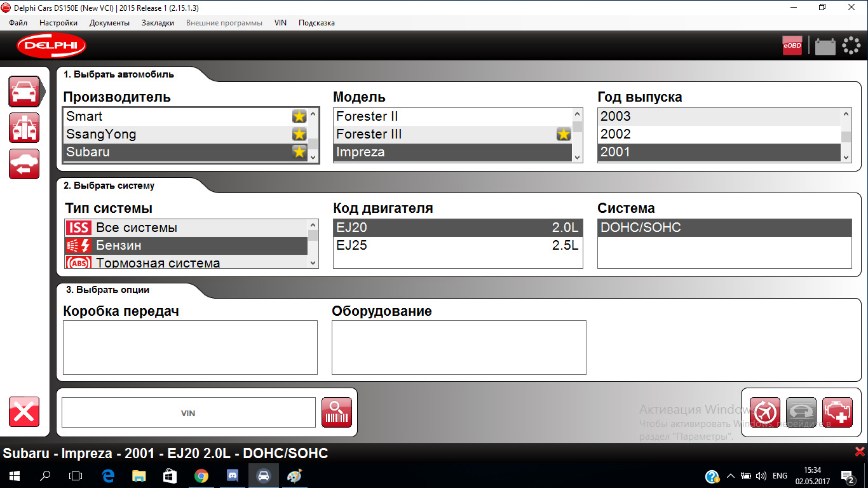Click taskbar search magnifier
Viewport: 868px width, 488px height.
[x=45, y=475]
